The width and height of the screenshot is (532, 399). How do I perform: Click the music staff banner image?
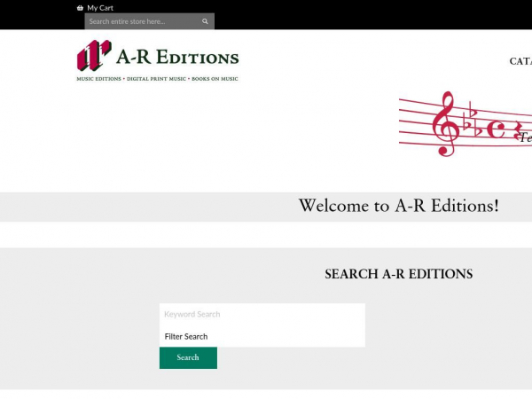465,124
